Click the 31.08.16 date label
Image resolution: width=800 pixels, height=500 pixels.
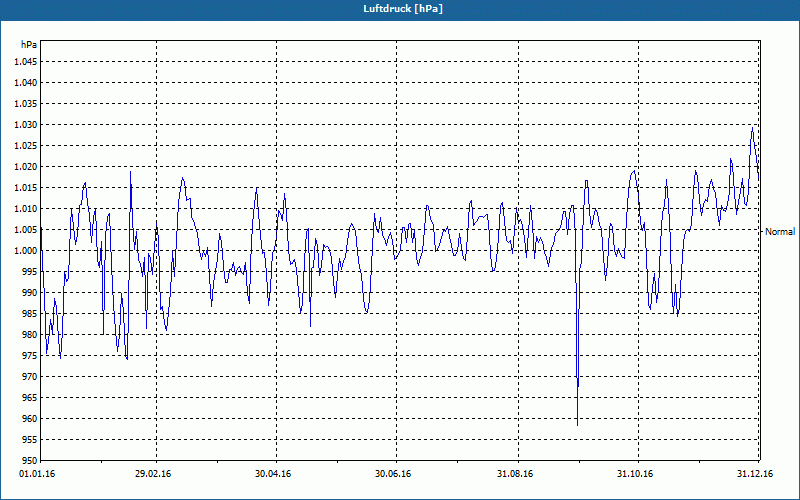(515, 474)
